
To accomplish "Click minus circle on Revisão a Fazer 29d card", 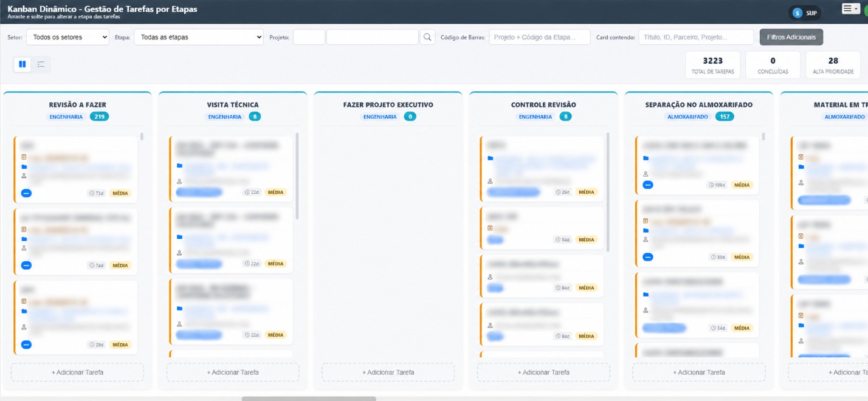I will click(26, 344).
